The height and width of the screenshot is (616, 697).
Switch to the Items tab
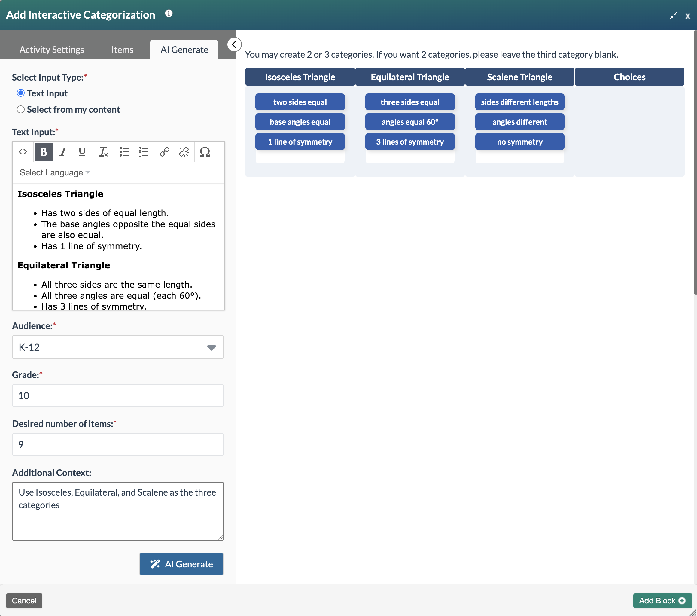pos(122,50)
